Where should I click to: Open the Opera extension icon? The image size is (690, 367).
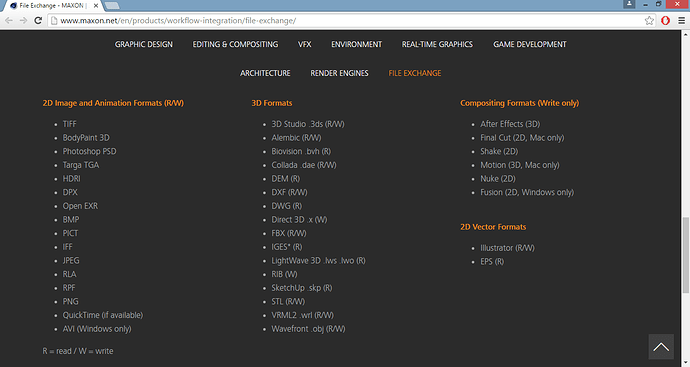[665, 21]
